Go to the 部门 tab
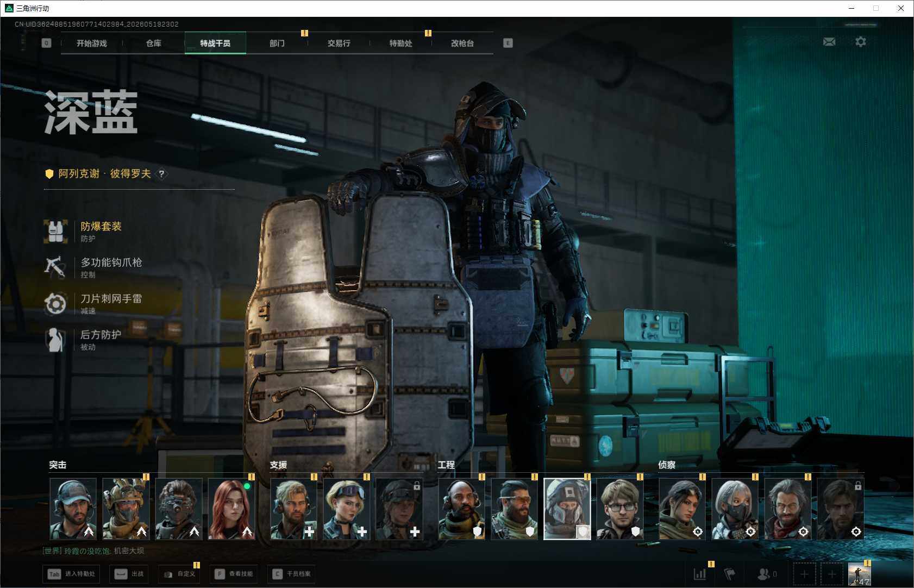The image size is (914, 588). (277, 43)
